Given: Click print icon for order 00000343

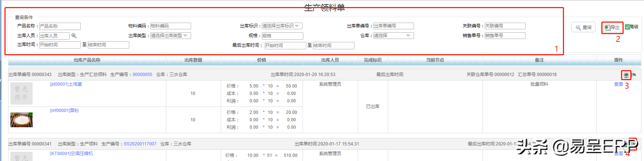Looking at the screenshot, I should (x=626, y=75).
